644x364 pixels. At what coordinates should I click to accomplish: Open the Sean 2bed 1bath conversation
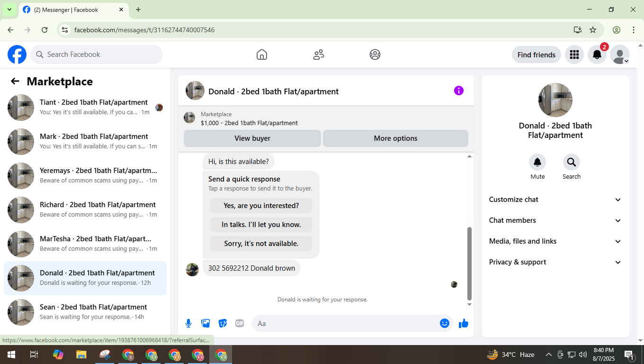(x=85, y=312)
